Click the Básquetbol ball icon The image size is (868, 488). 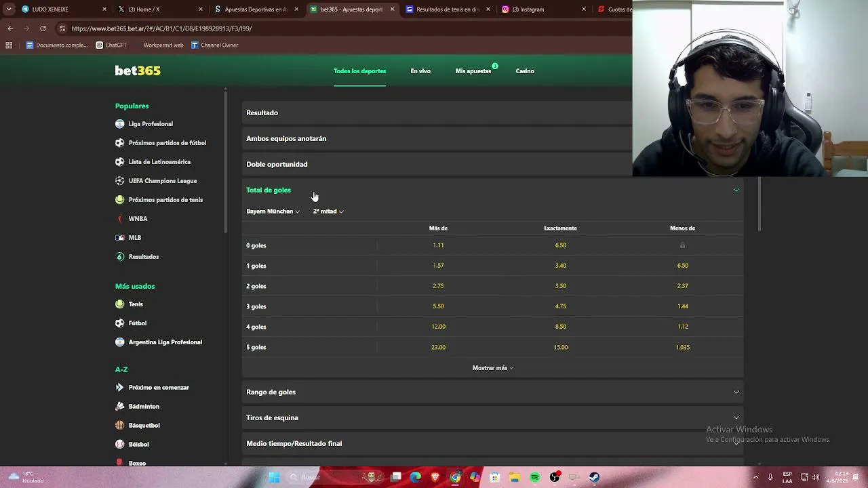click(x=120, y=426)
